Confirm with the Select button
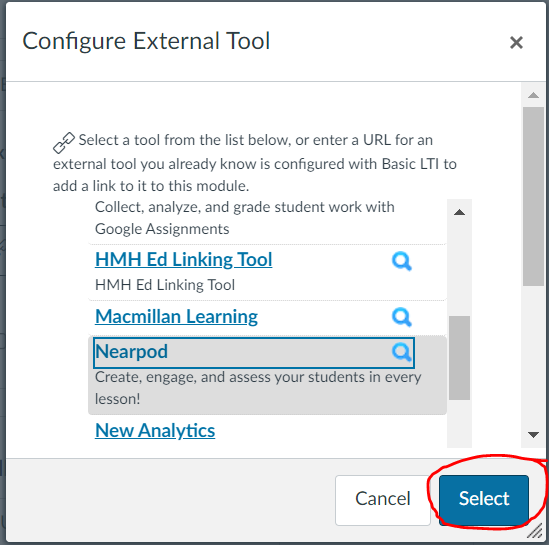The image size is (549, 545). pos(484,499)
